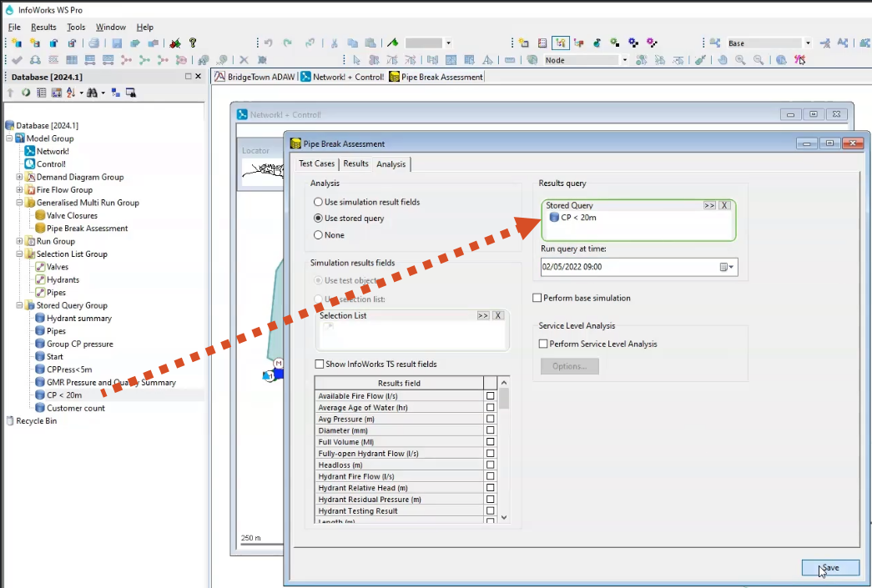The height and width of the screenshot is (588, 872).
Task: Collapse the Stored Query Group node
Action: [x=19, y=305]
